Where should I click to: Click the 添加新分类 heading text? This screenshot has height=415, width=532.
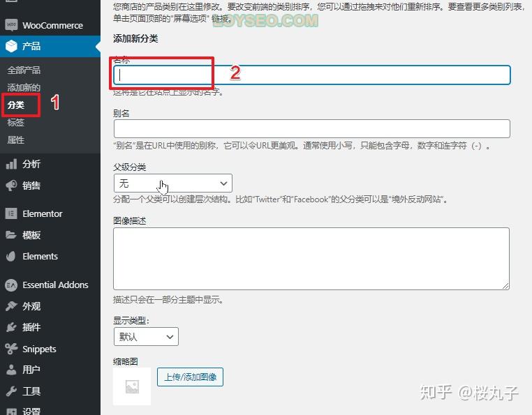pos(135,38)
